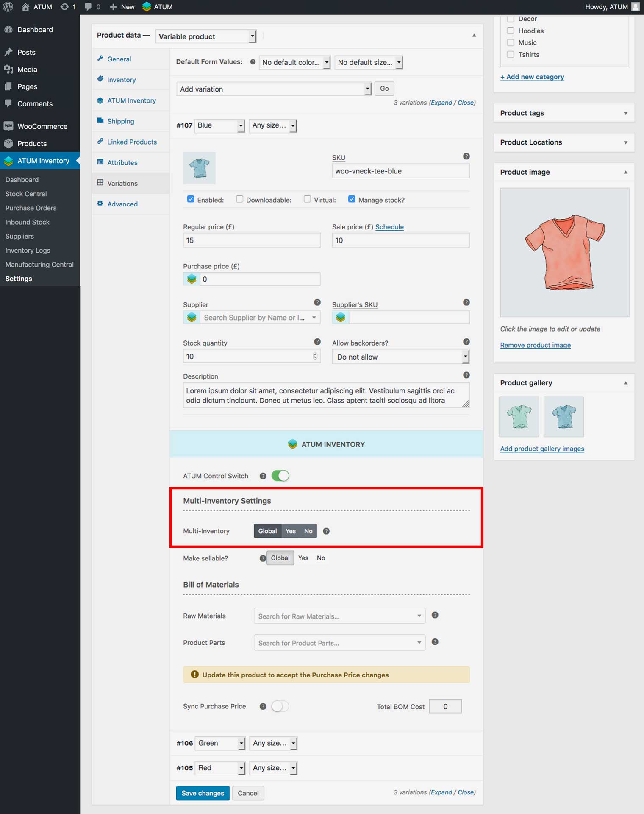Expand the Product tags panel
Viewport: 644px width, 814px height.
click(563, 113)
